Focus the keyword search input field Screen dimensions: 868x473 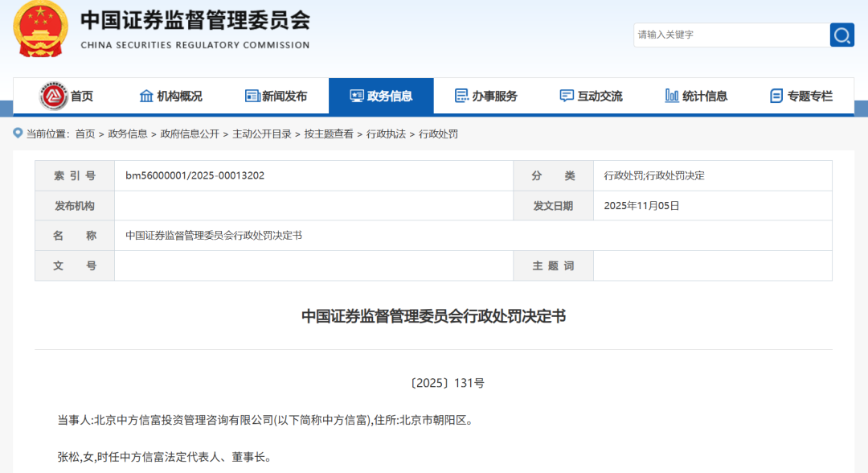731,35
